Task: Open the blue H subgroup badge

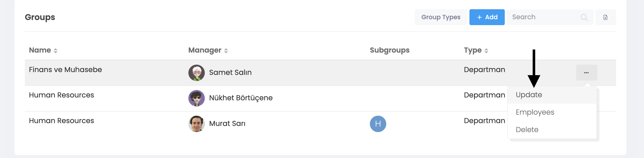Action: [378, 124]
